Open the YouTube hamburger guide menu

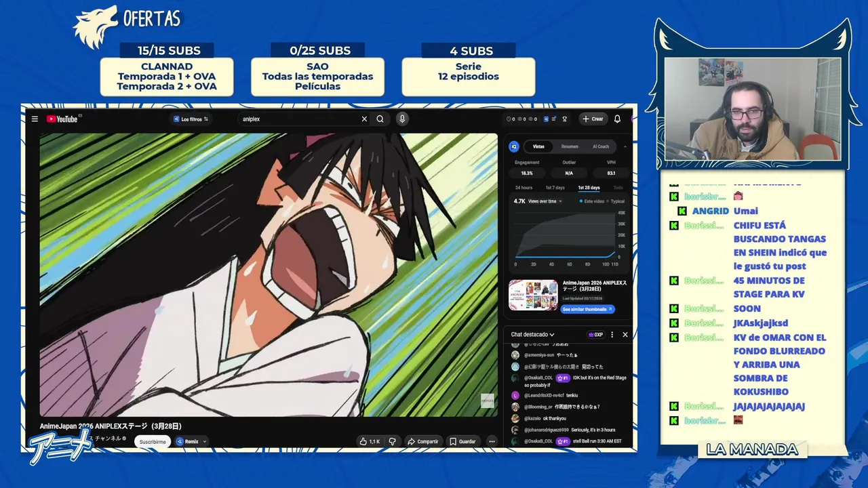coord(35,119)
